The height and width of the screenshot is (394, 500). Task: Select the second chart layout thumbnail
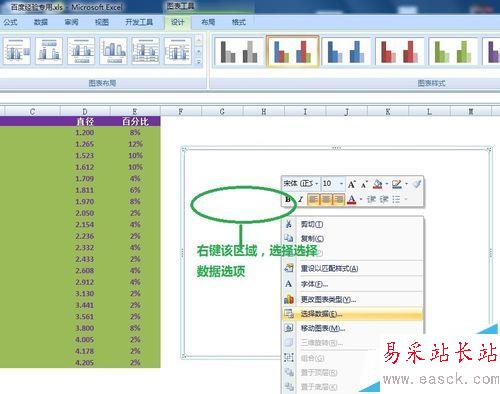(49, 51)
